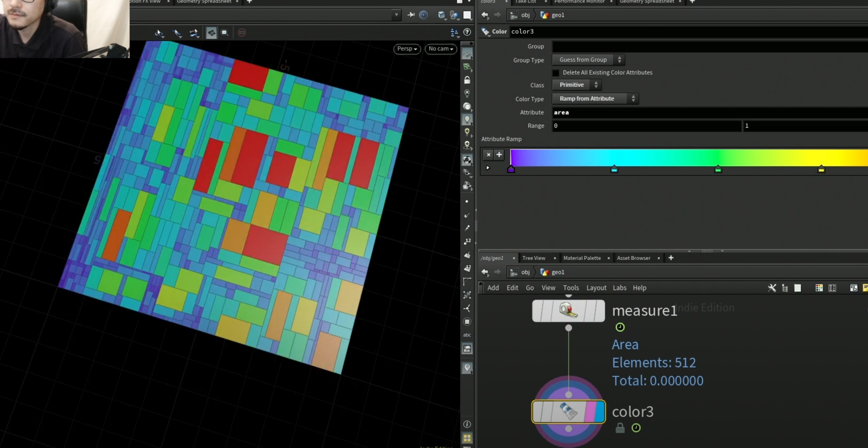Click the viewport lock icon
This screenshot has height=448, width=868.
(x=467, y=80)
